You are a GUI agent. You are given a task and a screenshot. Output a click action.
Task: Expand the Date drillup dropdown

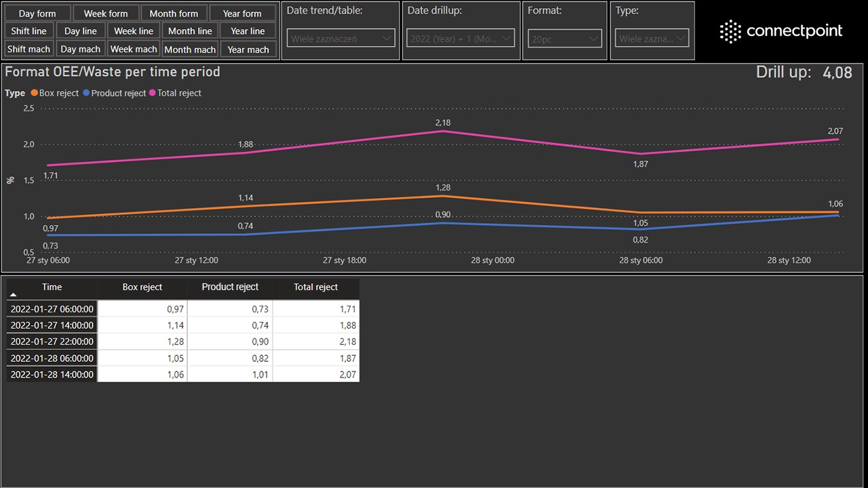[x=461, y=39]
